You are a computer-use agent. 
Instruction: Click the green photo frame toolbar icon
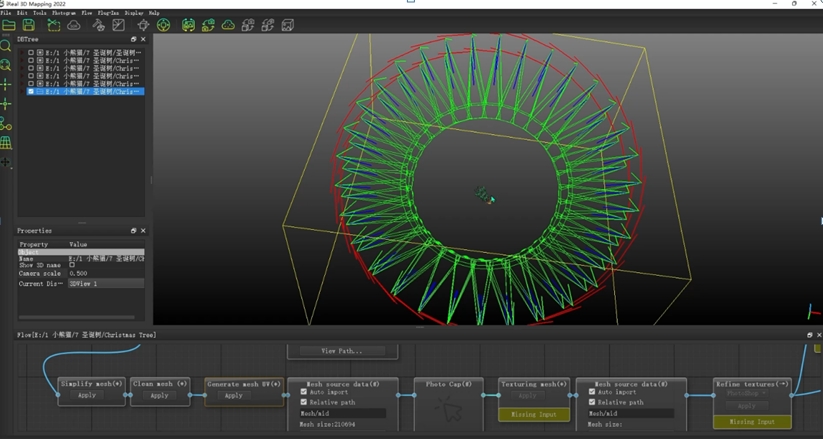point(188,25)
